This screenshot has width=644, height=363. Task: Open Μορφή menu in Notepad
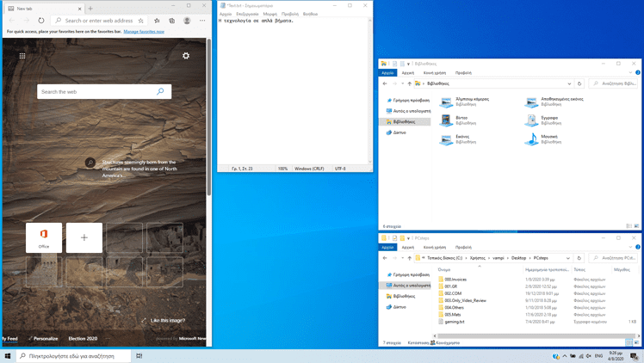pyautogui.click(x=269, y=14)
